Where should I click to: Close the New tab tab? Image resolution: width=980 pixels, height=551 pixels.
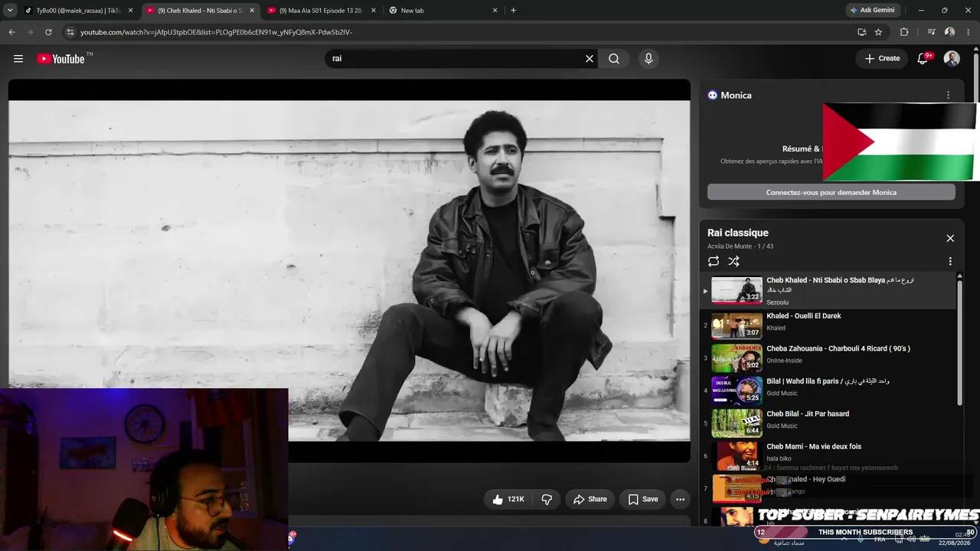[495, 11]
